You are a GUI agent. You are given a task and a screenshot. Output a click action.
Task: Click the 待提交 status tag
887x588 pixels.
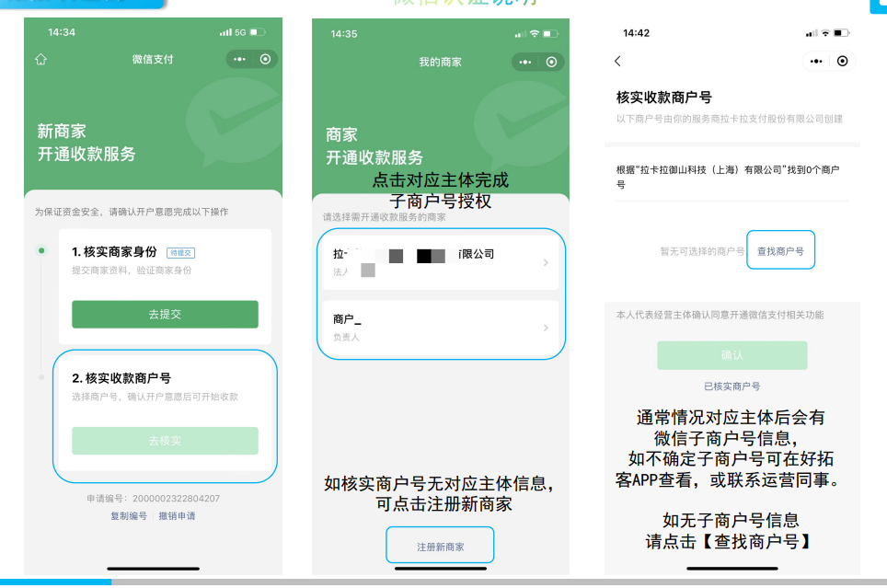point(181,253)
